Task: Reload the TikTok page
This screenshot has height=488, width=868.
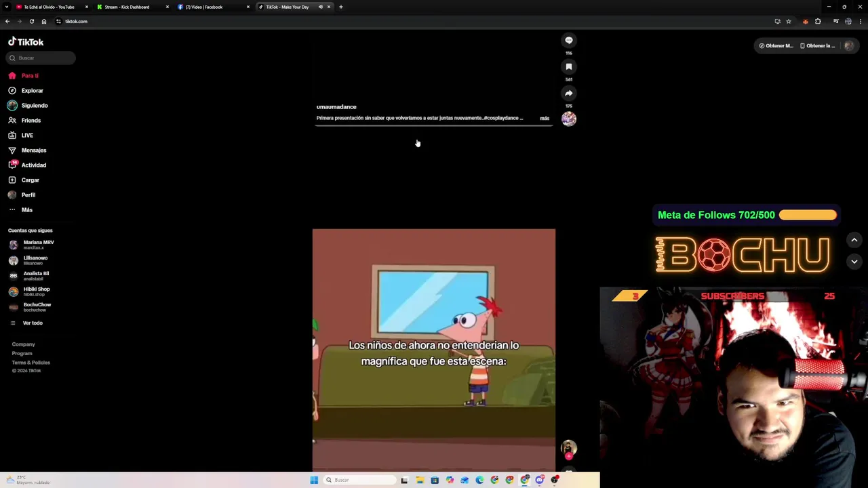Action: pyautogui.click(x=31, y=21)
